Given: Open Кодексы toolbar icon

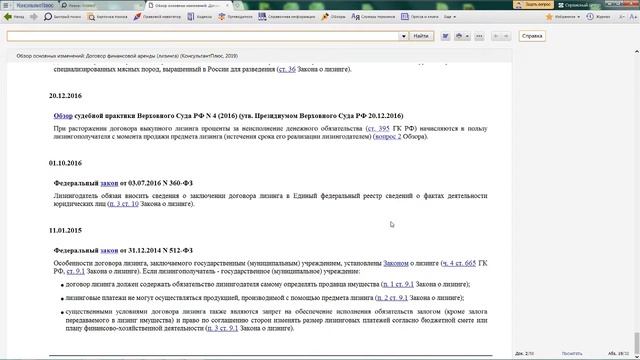Looking at the screenshot, I should tap(191, 17).
